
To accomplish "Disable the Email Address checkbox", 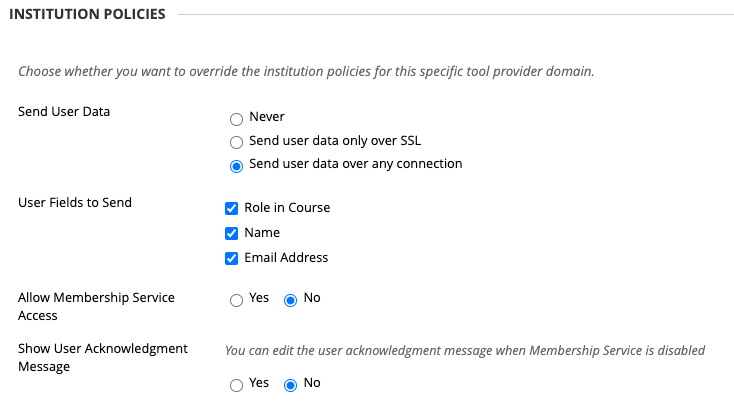I will click(231, 258).
